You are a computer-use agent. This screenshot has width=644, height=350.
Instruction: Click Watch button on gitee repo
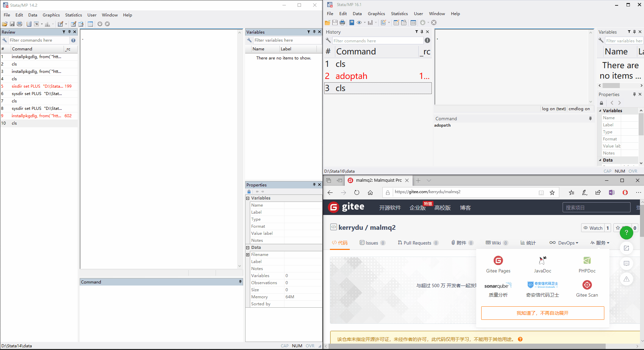tap(593, 228)
